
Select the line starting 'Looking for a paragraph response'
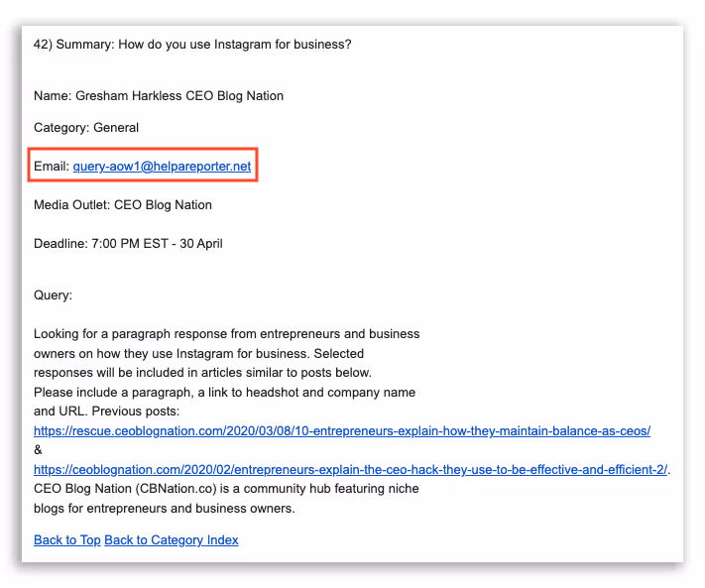[227, 334]
